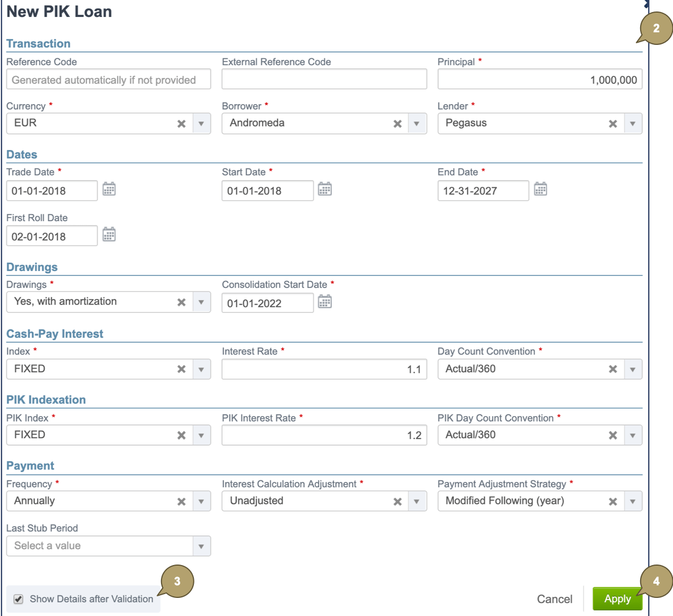Open the End Date calendar picker
Viewport: 673px width, 616px height.
pyautogui.click(x=541, y=190)
